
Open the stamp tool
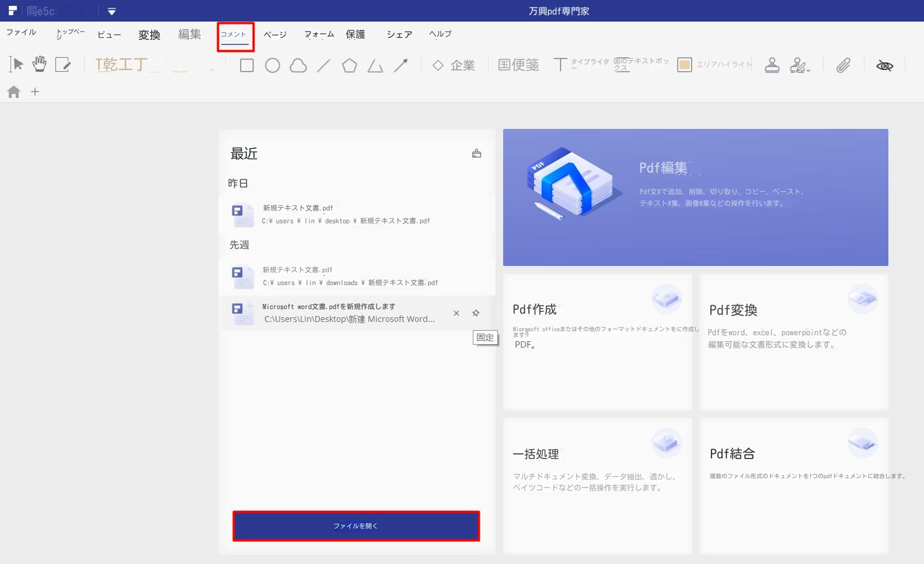point(772,65)
